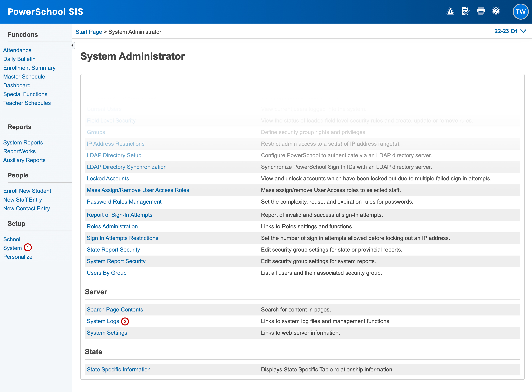
Task: Open Master Schedule link
Action: pos(24,77)
